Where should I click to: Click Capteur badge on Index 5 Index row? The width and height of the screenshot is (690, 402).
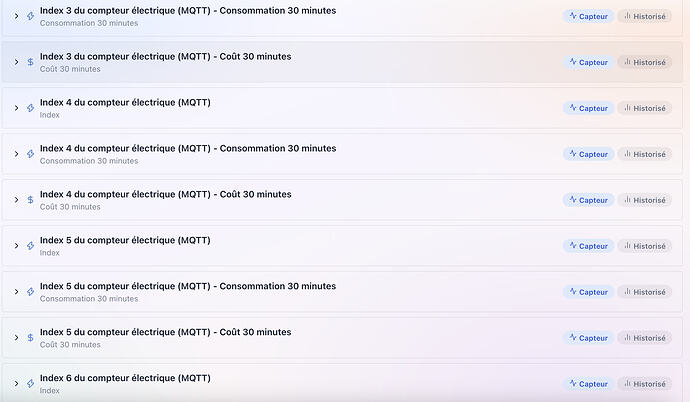click(588, 246)
